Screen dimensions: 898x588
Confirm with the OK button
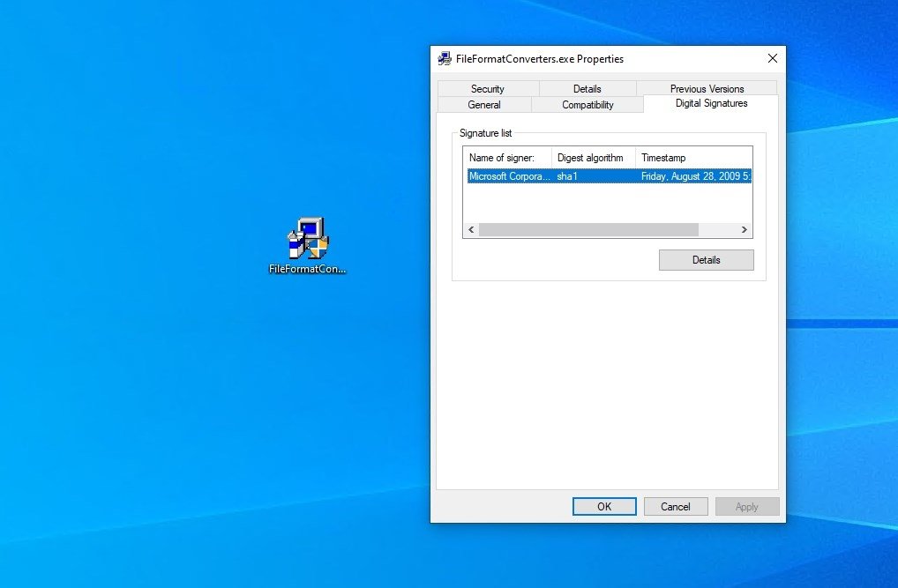click(x=604, y=507)
